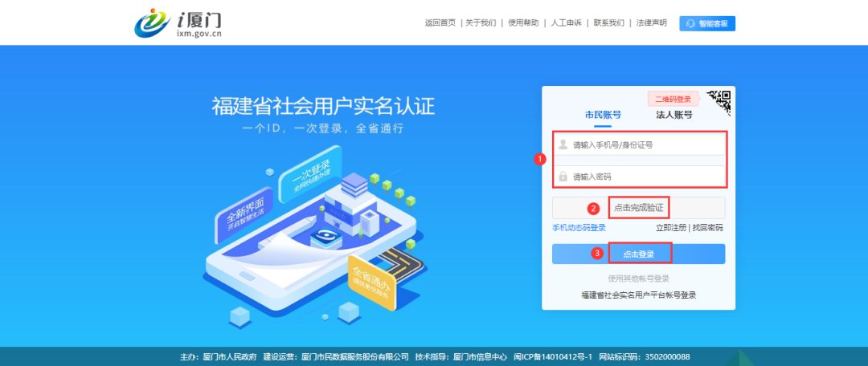Click the i厦门 logo icon
Viewport: 868px width, 366px height.
(x=152, y=22)
